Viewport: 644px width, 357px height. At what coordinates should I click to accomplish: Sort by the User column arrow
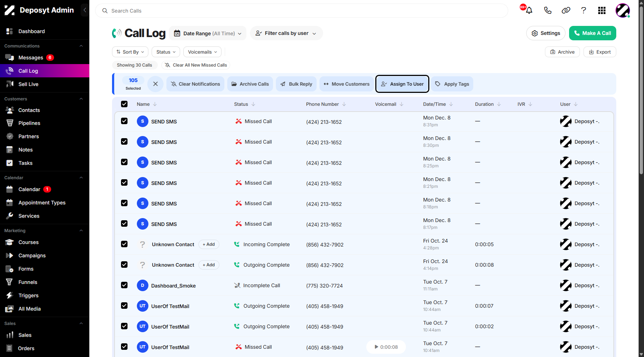click(x=576, y=104)
